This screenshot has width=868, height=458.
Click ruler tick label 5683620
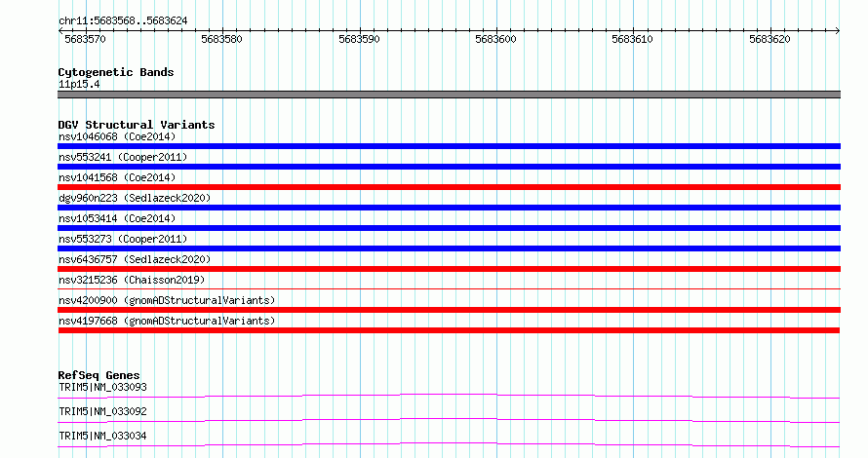[770, 39]
